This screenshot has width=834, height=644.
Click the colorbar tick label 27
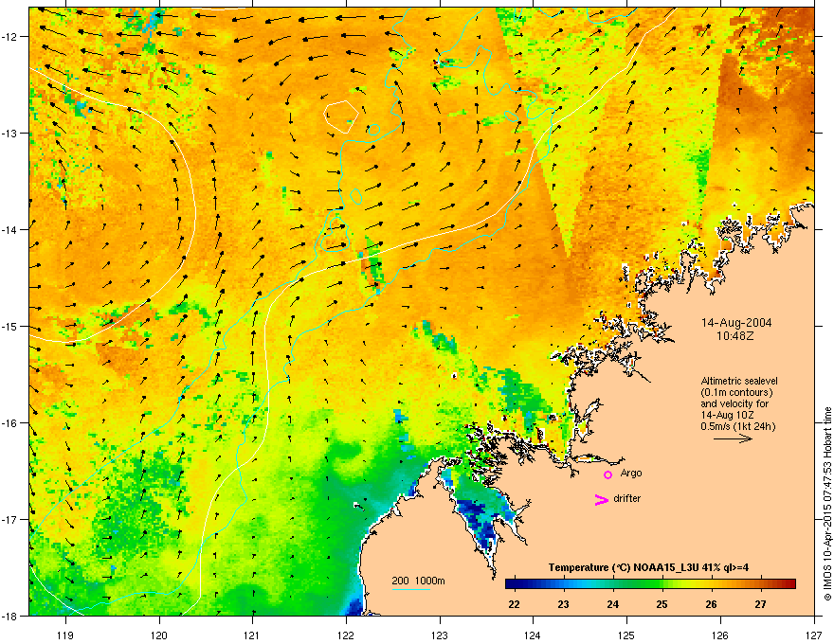[x=761, y=604]
